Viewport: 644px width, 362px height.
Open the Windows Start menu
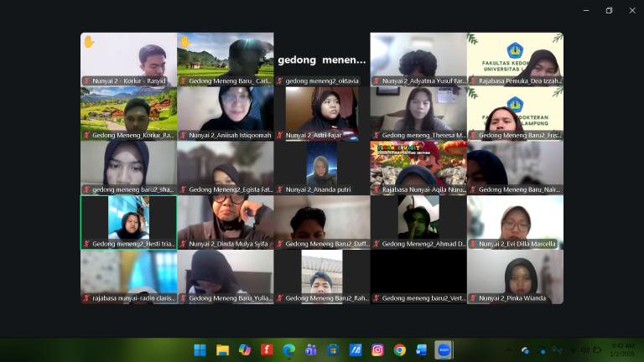pos(200,350)
